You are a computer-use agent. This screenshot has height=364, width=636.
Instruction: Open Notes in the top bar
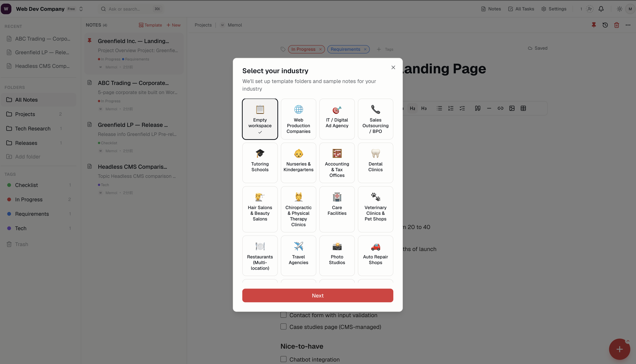click(491, 9)
